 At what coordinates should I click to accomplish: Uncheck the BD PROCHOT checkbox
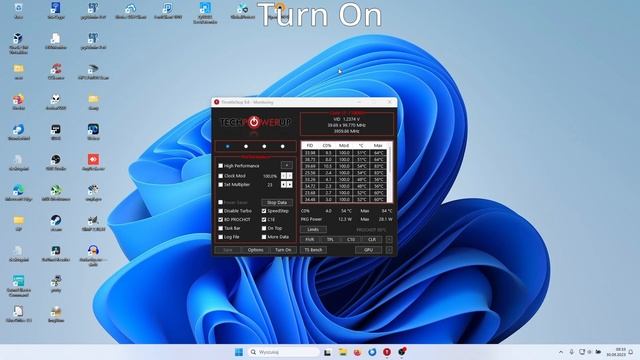(220, 220)
